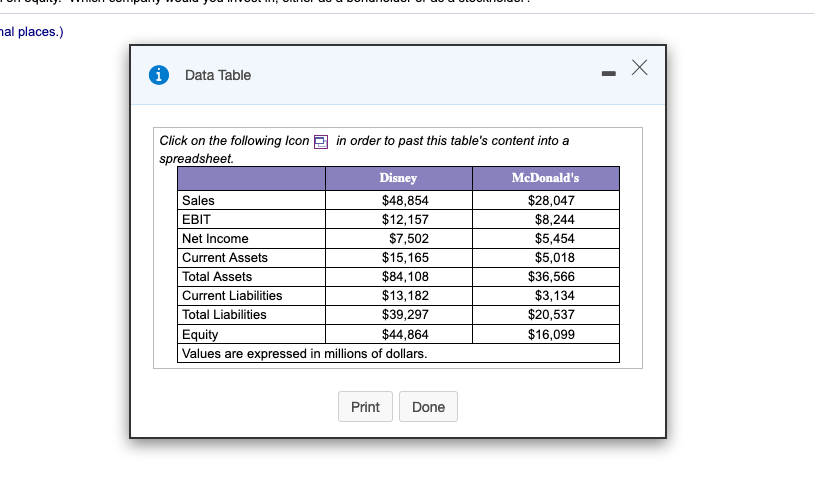Click the Net Income row label
The width and height of the screenshot is (814, 485).
[215, 239]
